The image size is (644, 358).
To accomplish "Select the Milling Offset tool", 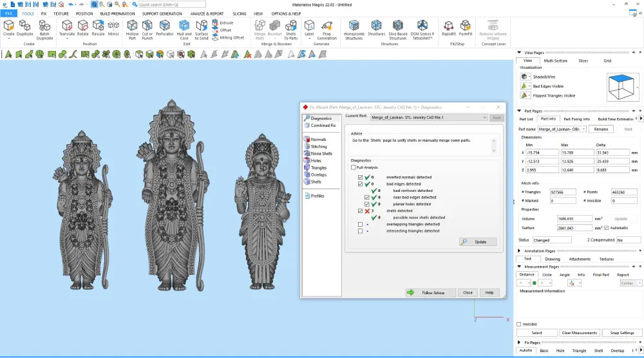I will pos(228,37).
